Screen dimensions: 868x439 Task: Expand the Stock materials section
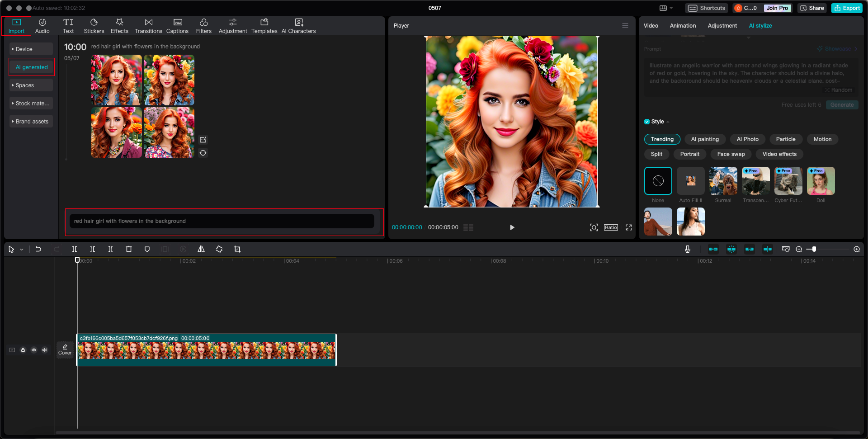[31, 104]
